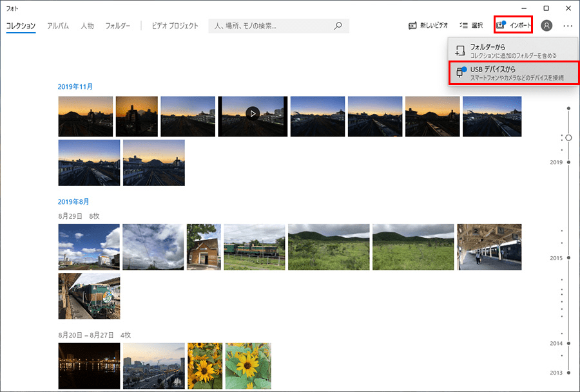The height and width of the screenshot is (392, 580).
Task: Open the account profile icon
Action: 546,26
